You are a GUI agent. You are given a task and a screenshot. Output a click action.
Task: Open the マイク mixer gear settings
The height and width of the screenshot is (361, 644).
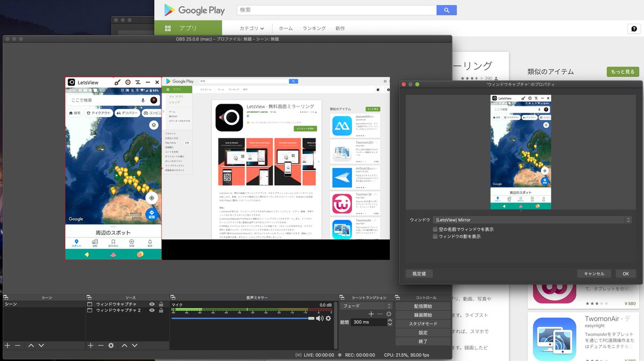click(x=328, y=318)
